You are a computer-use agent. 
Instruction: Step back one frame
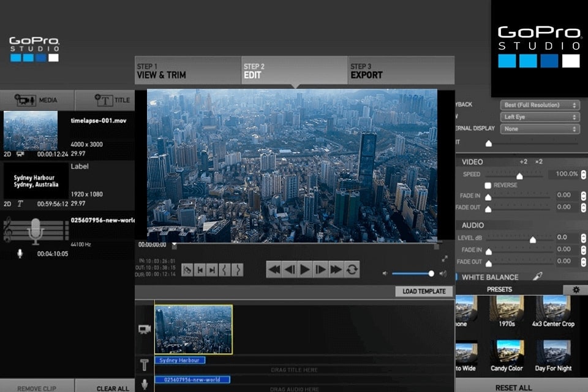(x=290, y=269)
